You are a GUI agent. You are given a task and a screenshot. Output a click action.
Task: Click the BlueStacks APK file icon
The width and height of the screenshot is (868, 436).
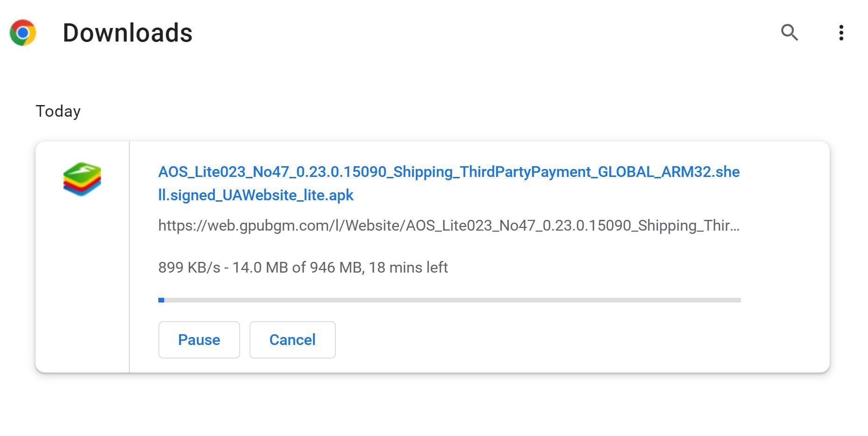82,179
